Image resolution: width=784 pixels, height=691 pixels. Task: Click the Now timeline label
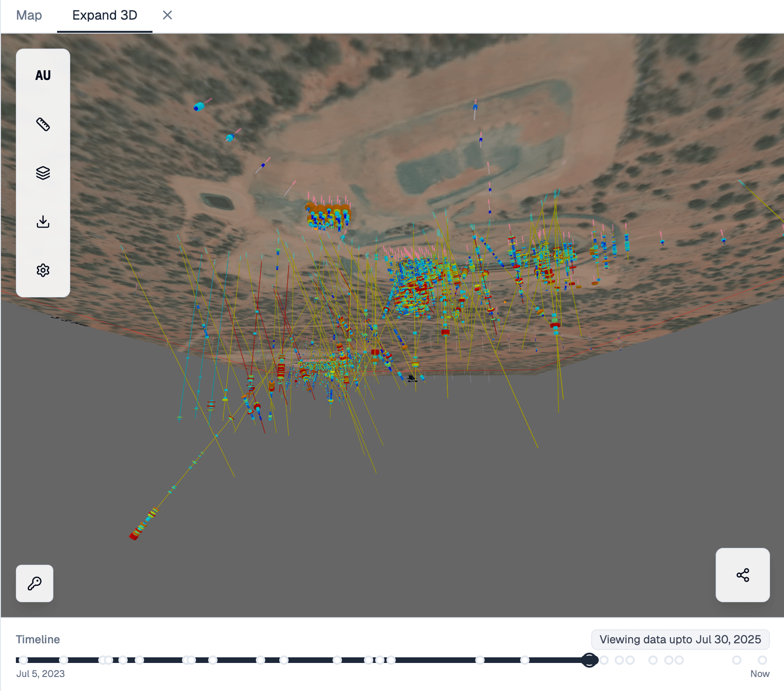click(x=760, y=674)
